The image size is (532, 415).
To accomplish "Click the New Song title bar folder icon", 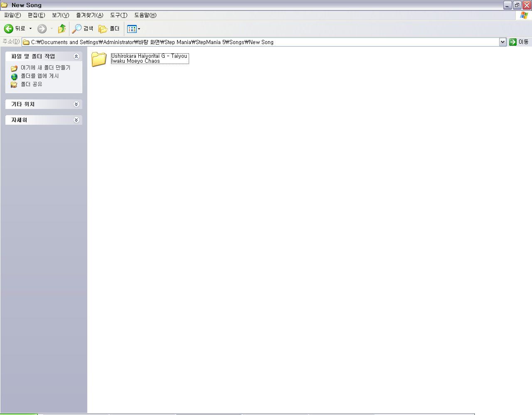I will click(x=5, y=5).
